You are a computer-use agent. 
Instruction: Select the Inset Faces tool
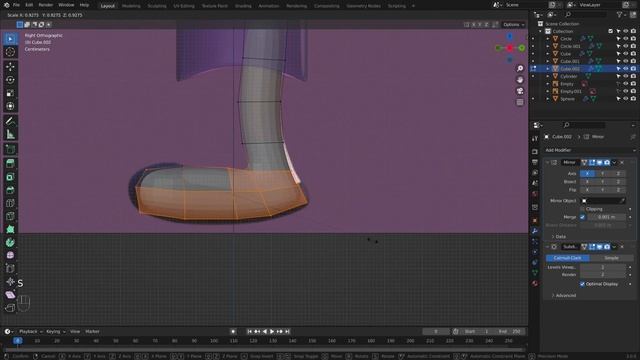point(10,177)
